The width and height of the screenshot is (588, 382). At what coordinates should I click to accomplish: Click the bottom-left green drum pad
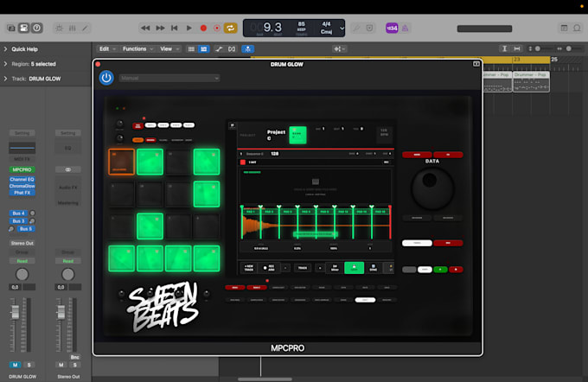(x=122, y=258)
